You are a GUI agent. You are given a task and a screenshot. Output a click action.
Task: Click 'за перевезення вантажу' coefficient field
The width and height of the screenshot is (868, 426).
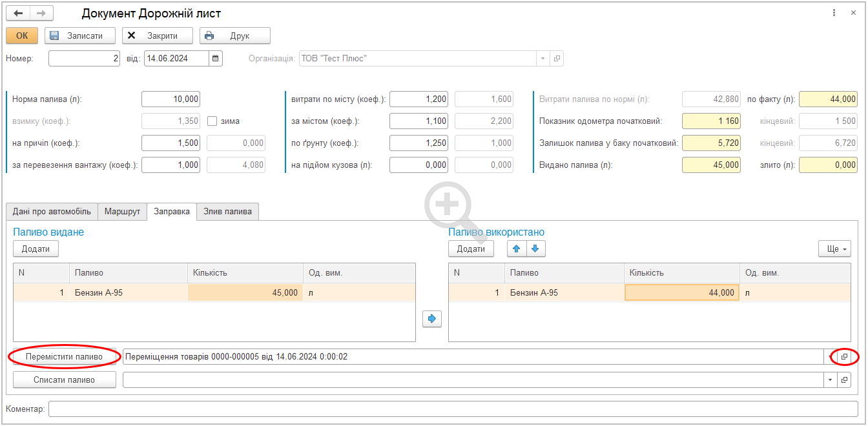[170, 165]
